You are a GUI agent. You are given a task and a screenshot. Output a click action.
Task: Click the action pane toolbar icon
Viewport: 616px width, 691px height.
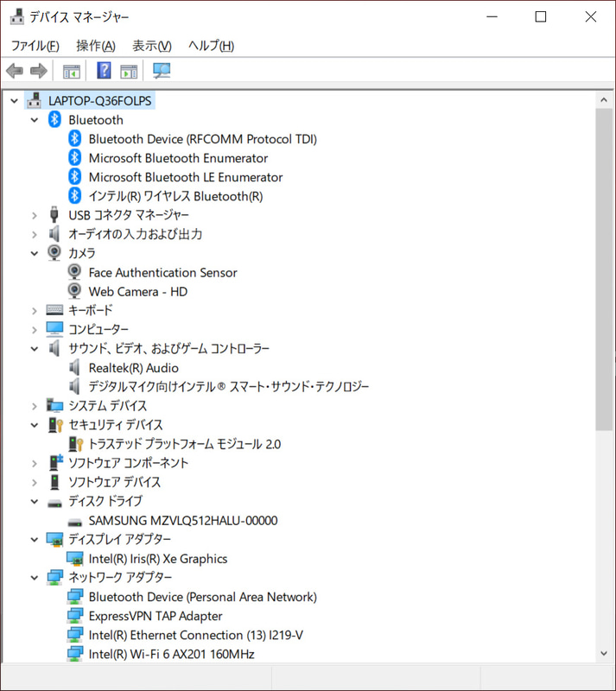click(x=129, y=71)
